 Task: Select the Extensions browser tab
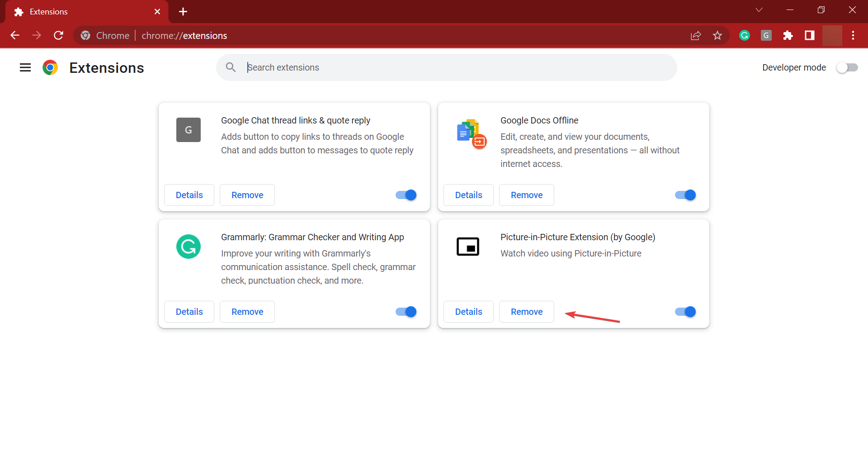(x=86, y=12)
